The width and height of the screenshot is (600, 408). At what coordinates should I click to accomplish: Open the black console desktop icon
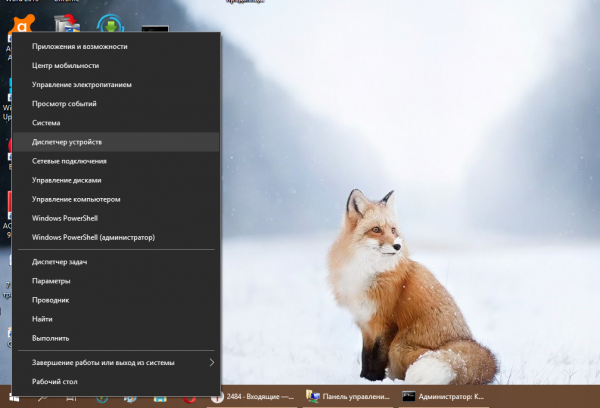click(153, 28)
